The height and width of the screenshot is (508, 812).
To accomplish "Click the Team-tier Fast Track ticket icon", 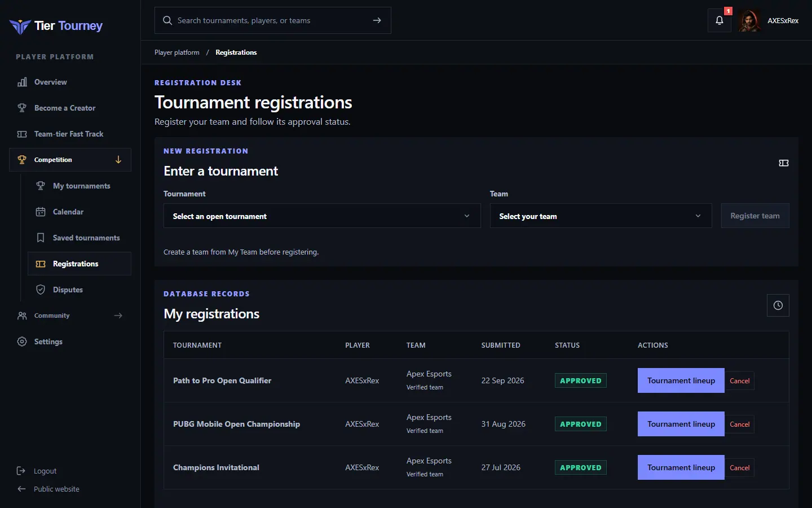I will pyautogui.click(x=22, y=134).
